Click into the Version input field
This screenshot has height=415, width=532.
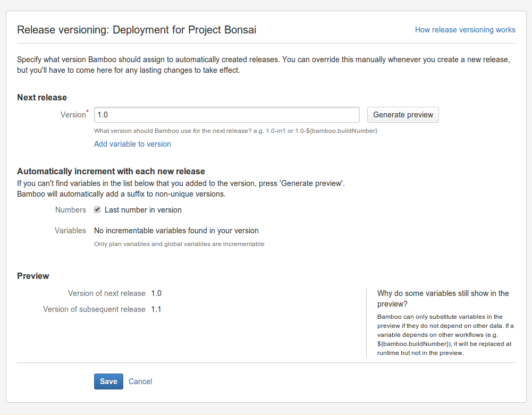point(226,115)
